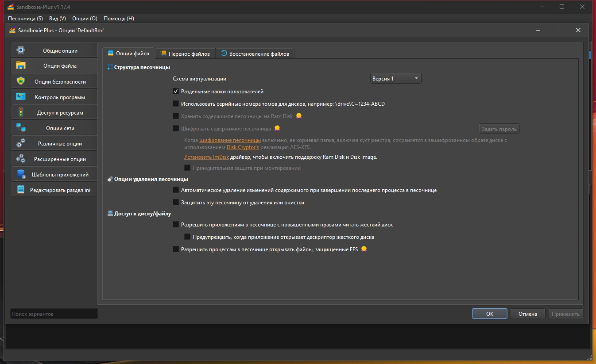The height and width of the screenshot is (364, 596).
Task: Click the gold badge beside the EFS option
Action: tap(364, 249)
